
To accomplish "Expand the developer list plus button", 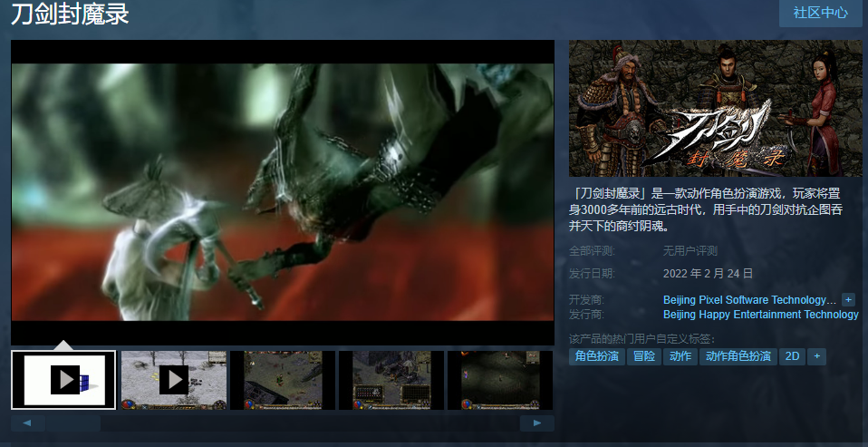I will 848,299.
